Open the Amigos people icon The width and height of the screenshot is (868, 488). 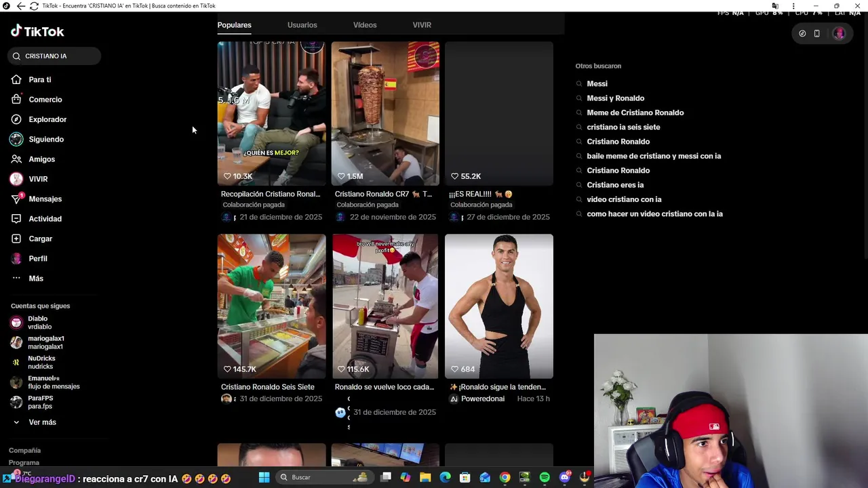(x=16, y=159)
